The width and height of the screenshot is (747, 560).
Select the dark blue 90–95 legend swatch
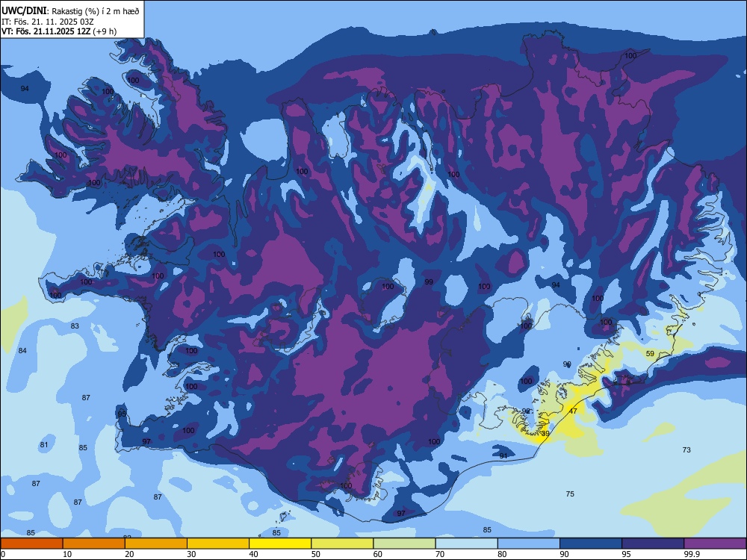tap(591, 544)
